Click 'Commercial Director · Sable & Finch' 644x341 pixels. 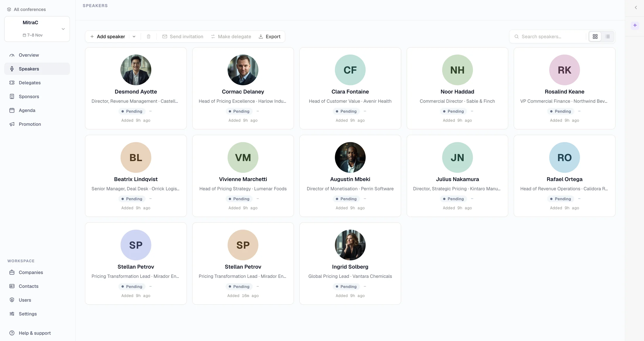click(x=457, y=101)
